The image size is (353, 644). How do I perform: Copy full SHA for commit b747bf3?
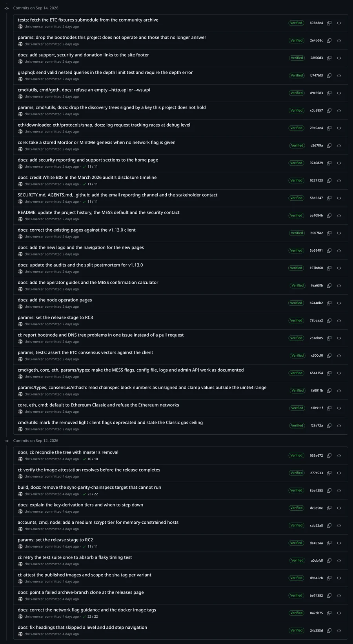point(329,76)
